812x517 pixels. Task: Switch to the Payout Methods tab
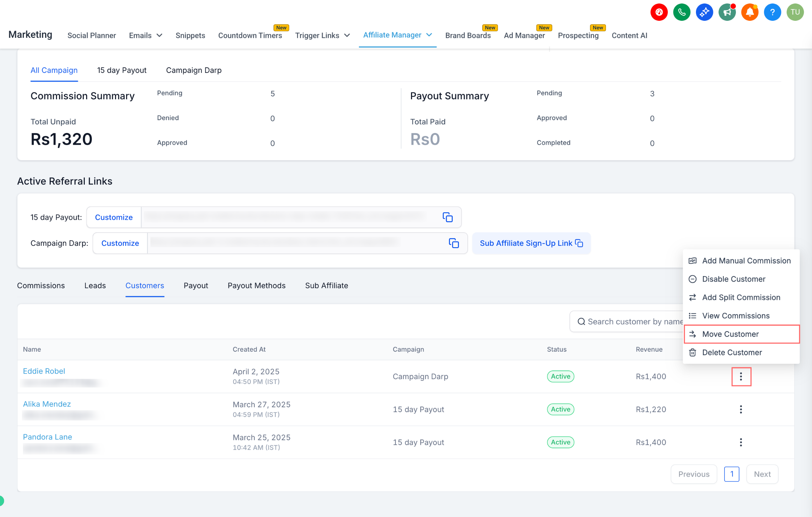[256, 286]
